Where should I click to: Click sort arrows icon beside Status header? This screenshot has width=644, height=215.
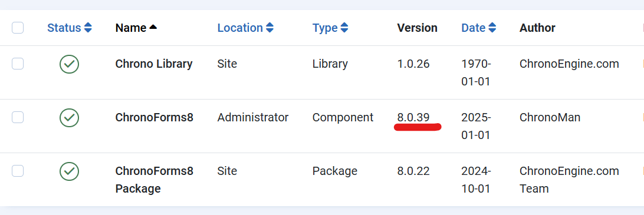click(x=88, y=28)
